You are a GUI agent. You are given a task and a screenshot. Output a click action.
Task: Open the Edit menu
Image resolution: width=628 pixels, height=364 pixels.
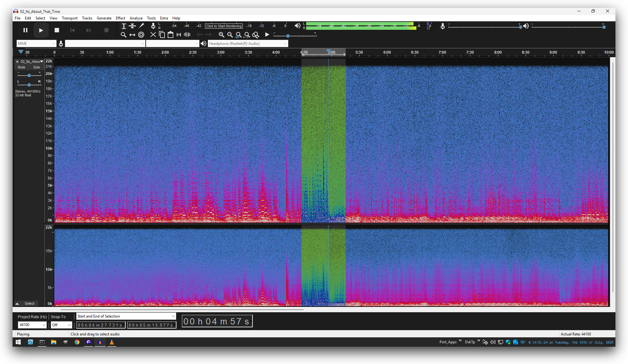(x=28, y=18)
